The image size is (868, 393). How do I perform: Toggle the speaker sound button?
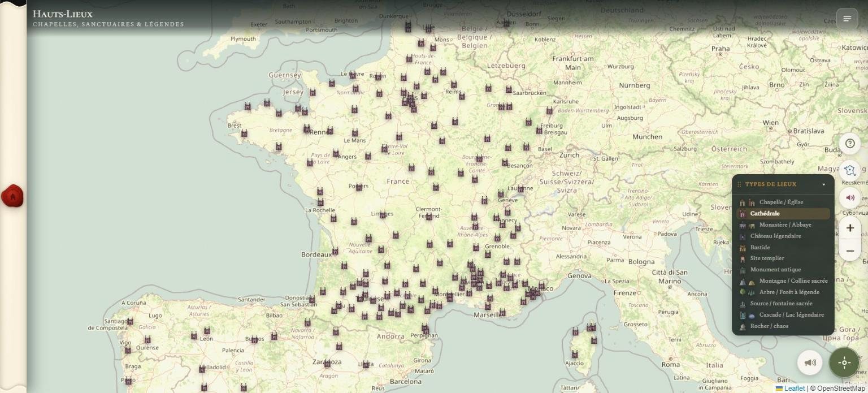pyautogui.click(x=849, y=197)
